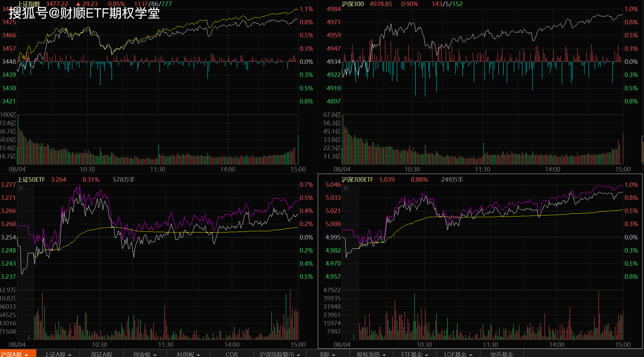This screenshot has height=357, width=644.
Task: Open the 科创板 tab arrow menu
Action: [x=198, y=355]
